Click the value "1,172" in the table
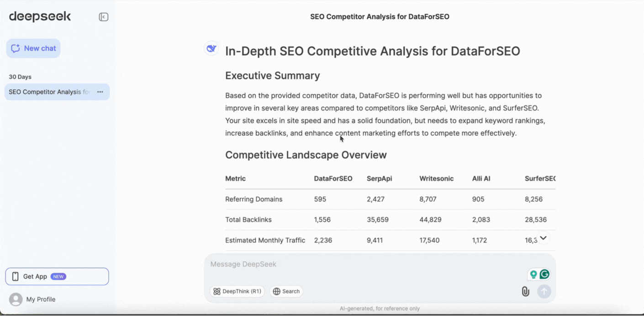 (480, 241)
